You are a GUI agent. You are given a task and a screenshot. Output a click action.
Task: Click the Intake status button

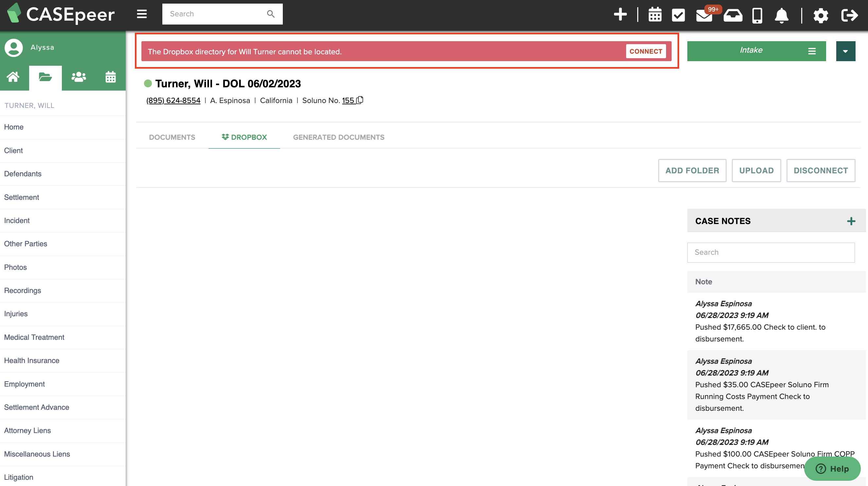tap(756, 51)
